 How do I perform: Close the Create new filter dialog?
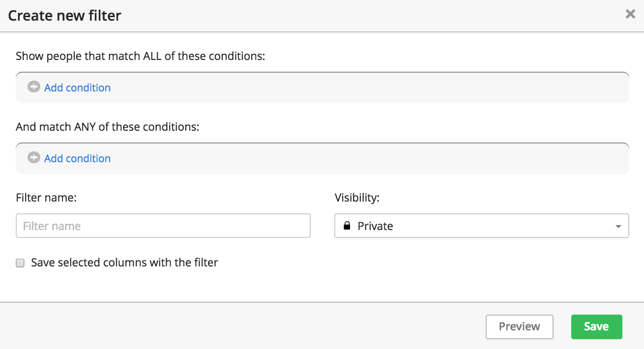coord(630,14)
